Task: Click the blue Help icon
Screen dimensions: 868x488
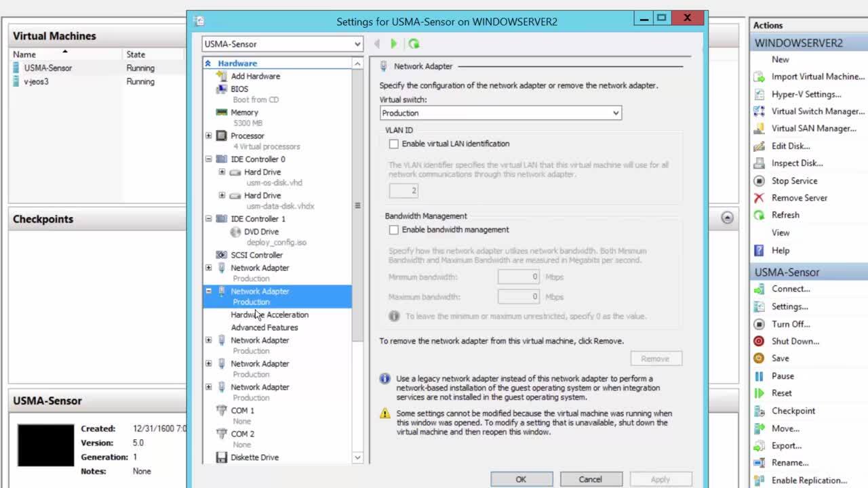Action: coord(759,250)
